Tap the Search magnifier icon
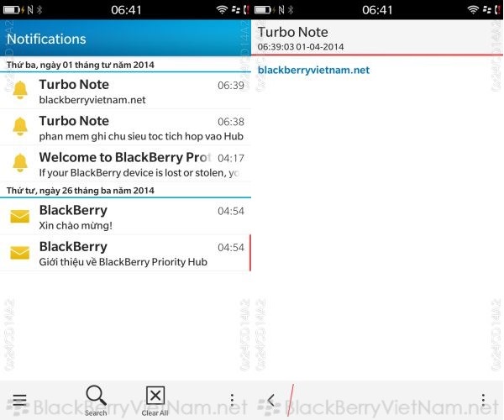Screen dimensions: 504x420 [x=96, y=396]
